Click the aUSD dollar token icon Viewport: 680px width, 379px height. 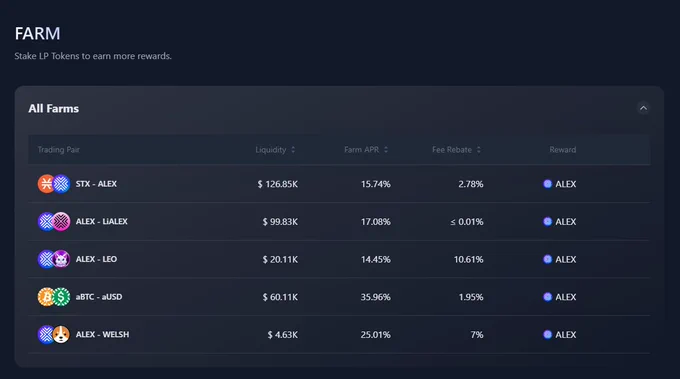coord(62,297)
